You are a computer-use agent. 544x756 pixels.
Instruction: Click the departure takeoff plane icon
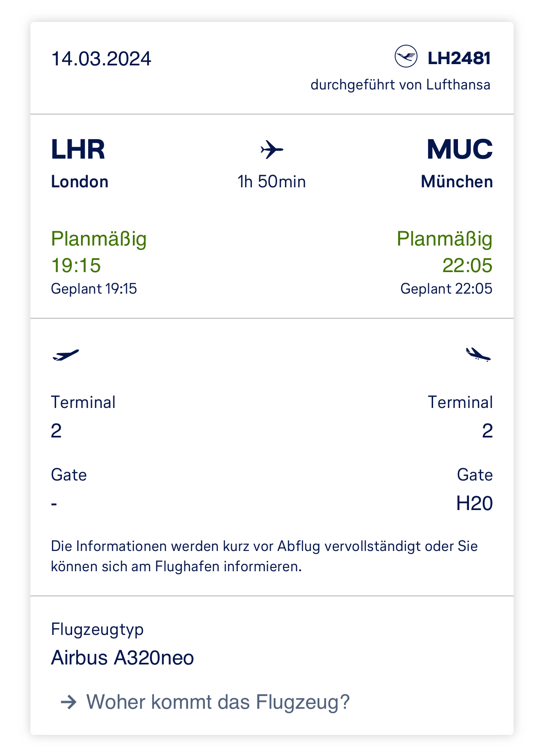[x=66, y=355]
